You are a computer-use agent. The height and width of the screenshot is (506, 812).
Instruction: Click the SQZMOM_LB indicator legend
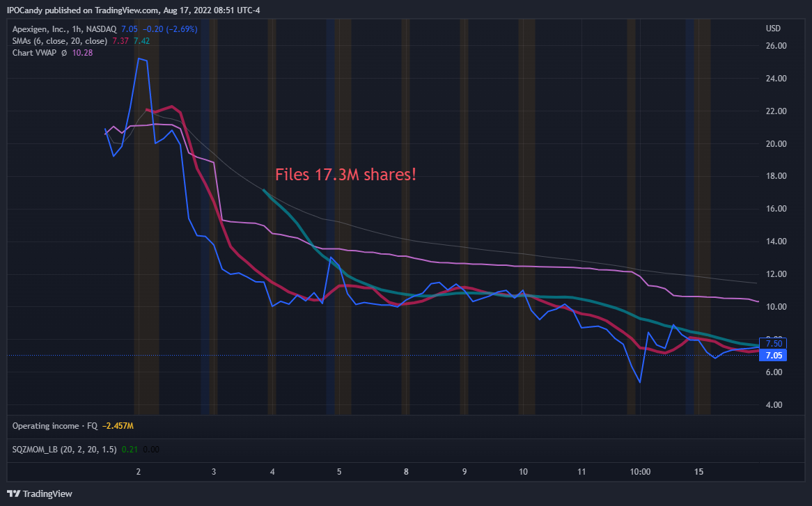pos(64,450)
